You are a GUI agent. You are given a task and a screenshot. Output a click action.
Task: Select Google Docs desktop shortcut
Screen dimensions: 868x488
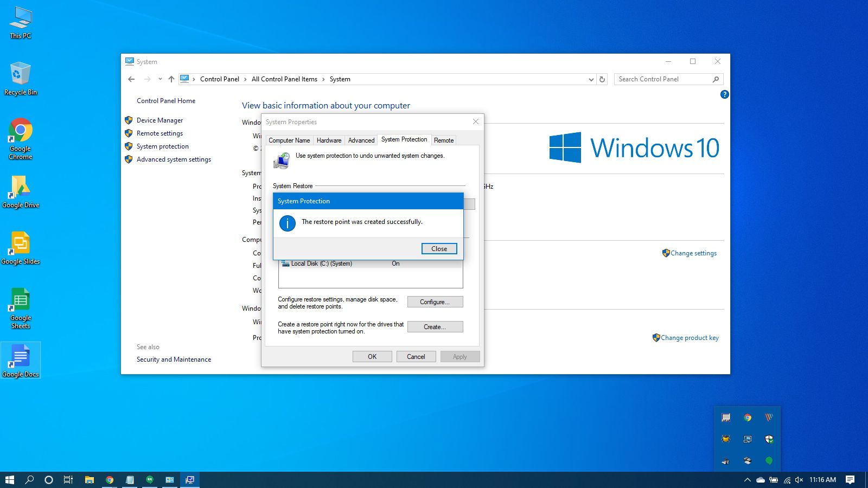21,361
